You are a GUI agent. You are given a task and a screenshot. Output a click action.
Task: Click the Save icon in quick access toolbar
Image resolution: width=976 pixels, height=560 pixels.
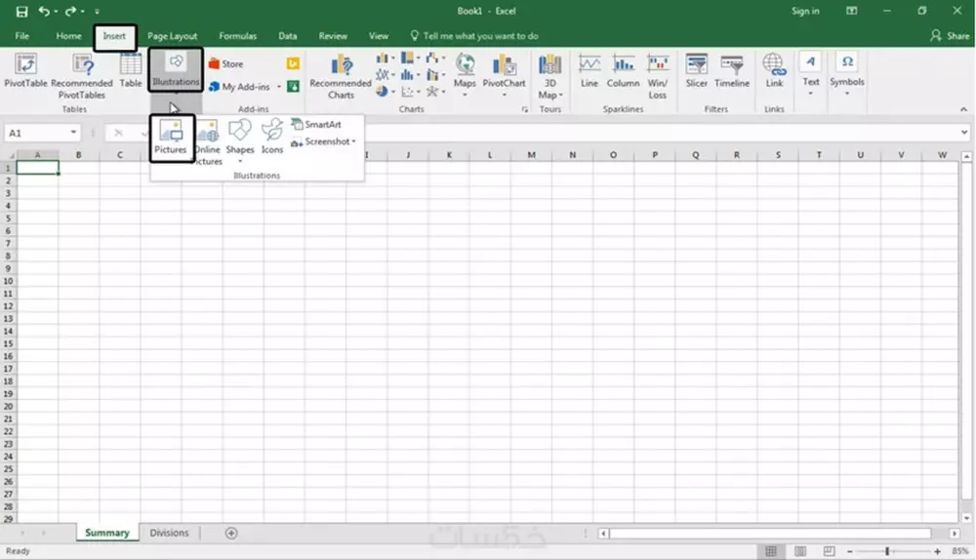pos(21,11)
